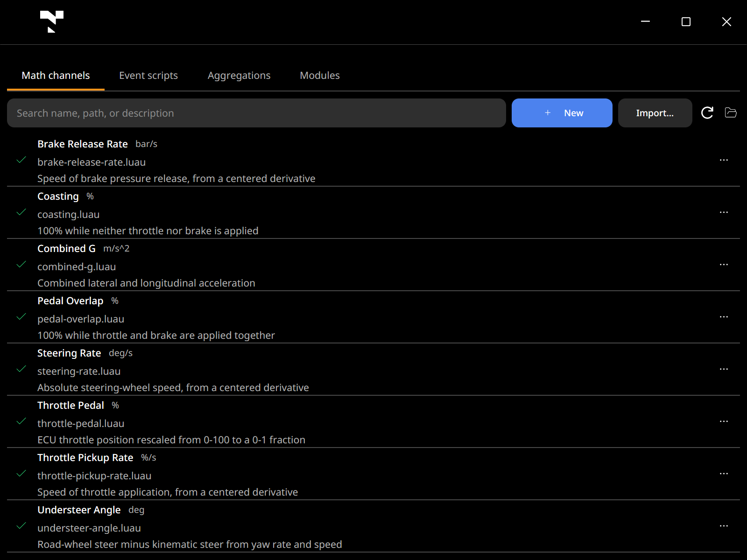Viewport: 747px width, 560px height.
Task: Toggle the Brake Release Rate checkmark
Action: pos(21,160)
